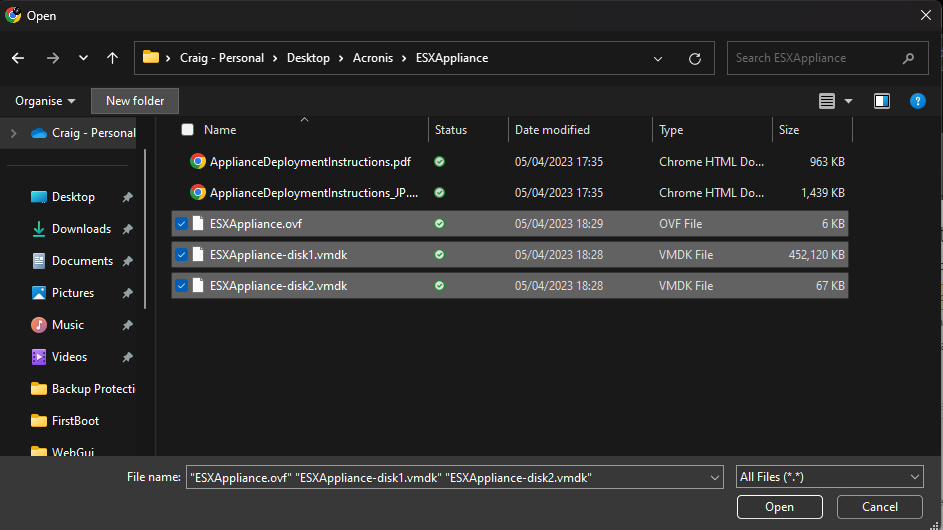The image size is (943, 530).
Task: Expand the address bar history dropdown
Action: point(658,58)
